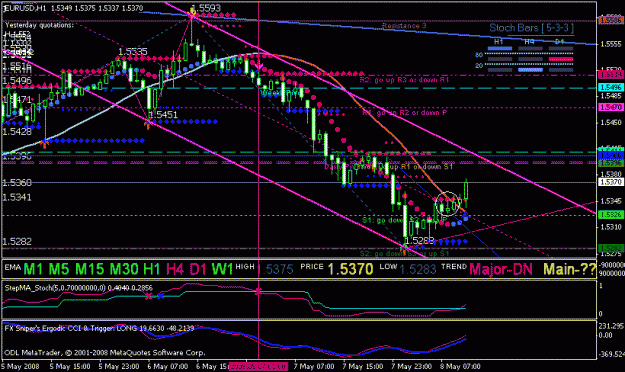The height and width of the screenshot is (372, 625).
Task: Click the 1.5593 high price label
Action: point(206,8)
